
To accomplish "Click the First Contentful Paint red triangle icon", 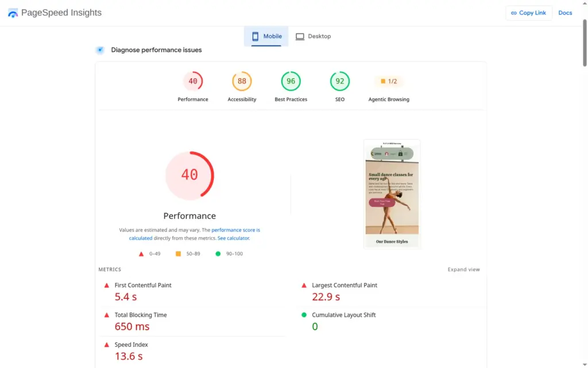I will pos(107,285).
